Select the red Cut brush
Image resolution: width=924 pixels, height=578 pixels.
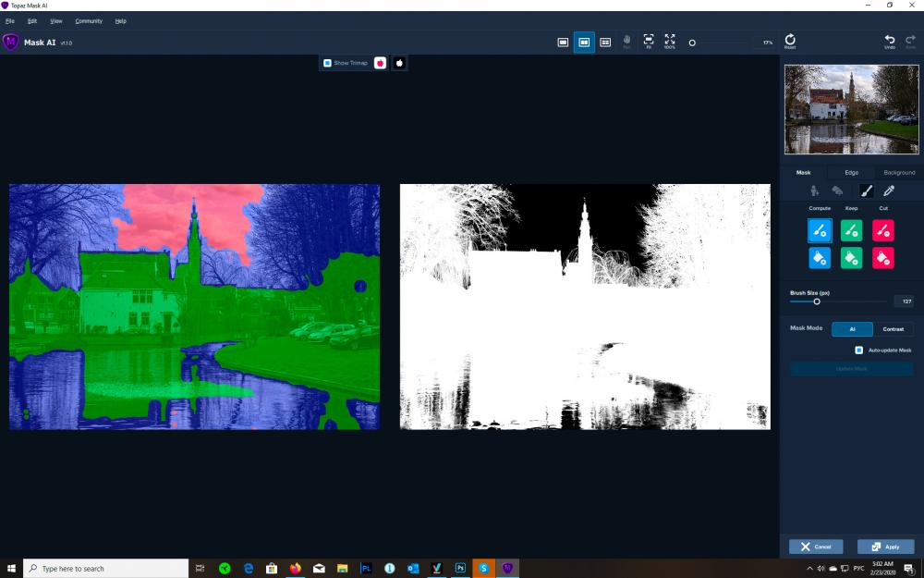click(882, 230)
